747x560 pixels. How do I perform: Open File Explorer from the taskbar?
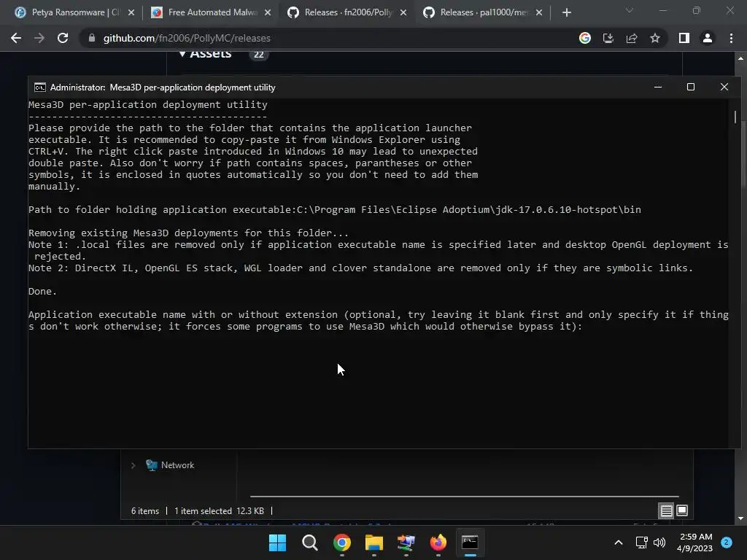(x=374, y=542)
